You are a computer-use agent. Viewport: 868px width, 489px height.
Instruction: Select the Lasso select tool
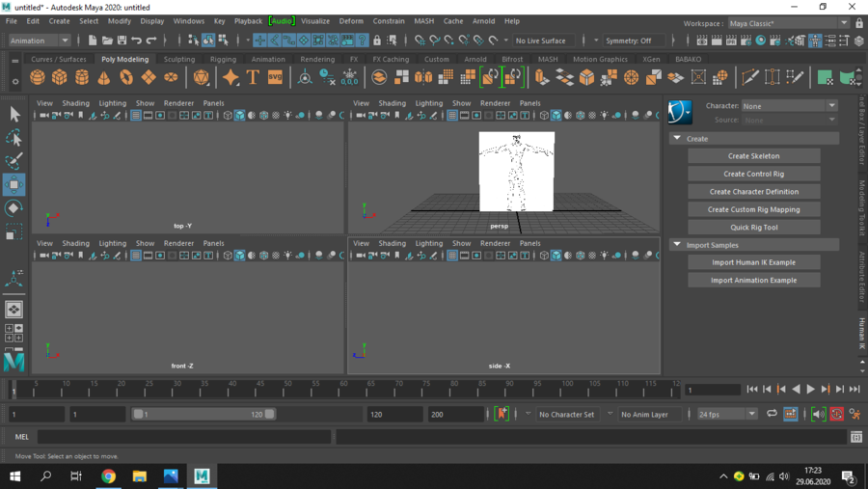click(x=14, y=138)
